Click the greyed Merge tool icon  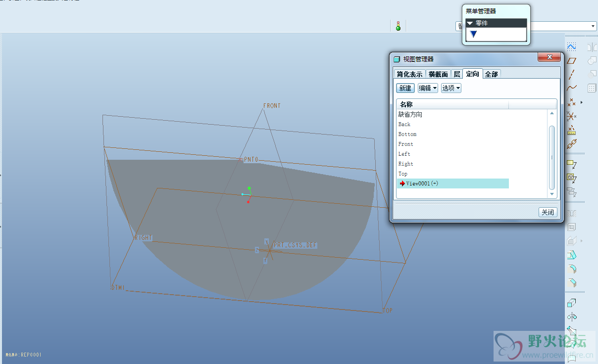point(592,61)
